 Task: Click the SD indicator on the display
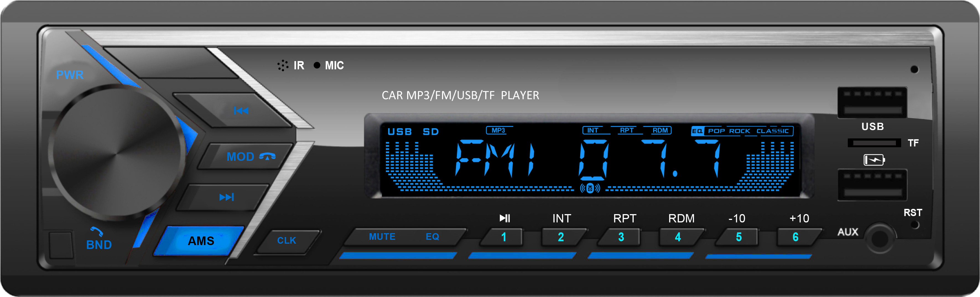tap(431, 132)
